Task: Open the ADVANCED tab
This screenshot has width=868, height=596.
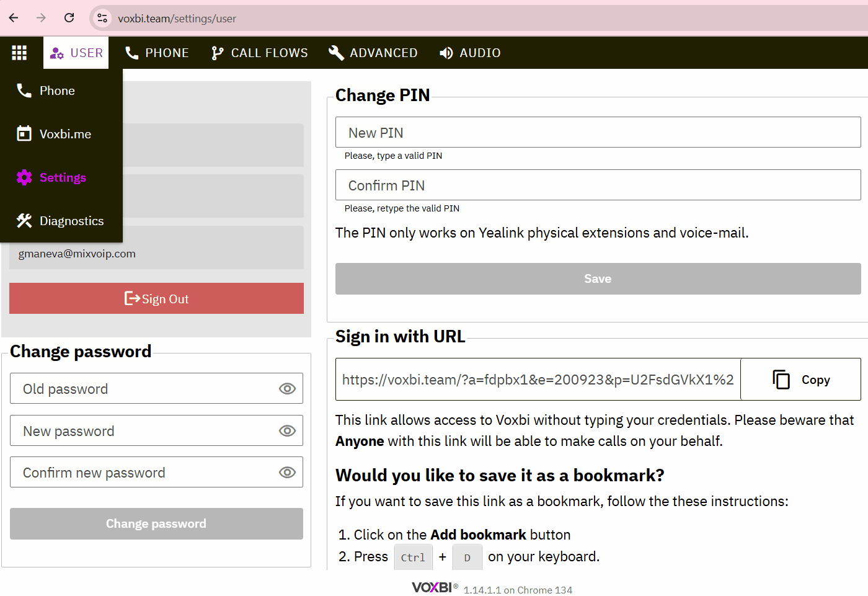Action: tap(373, 53)
